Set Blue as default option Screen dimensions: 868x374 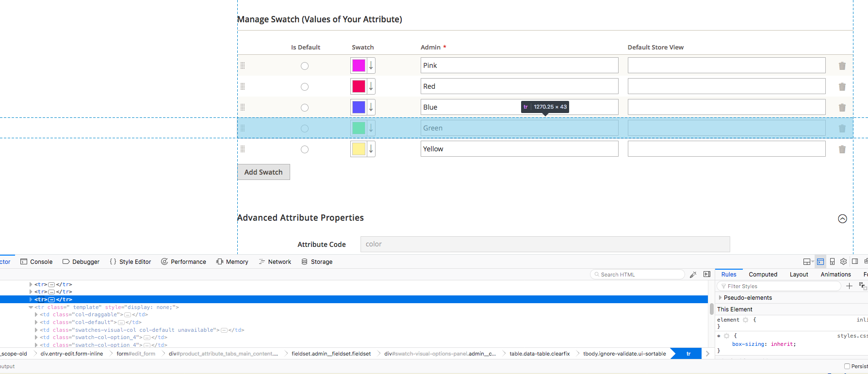tap(305, 108)
